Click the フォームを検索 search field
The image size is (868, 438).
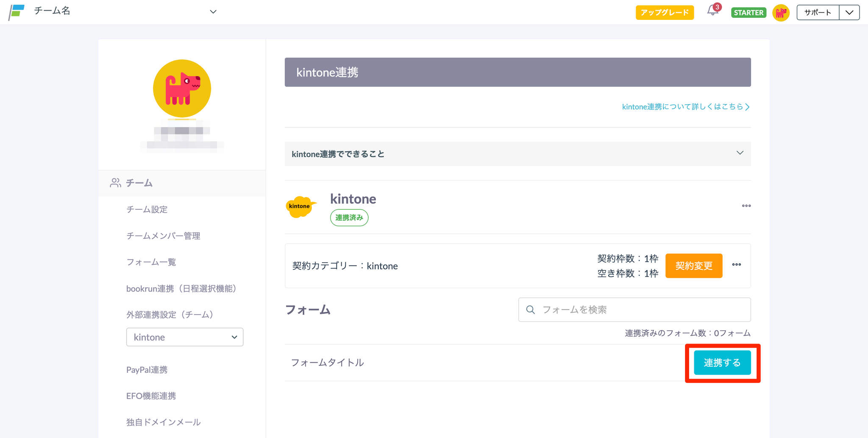pyautogui.click(x=640, y=310)
